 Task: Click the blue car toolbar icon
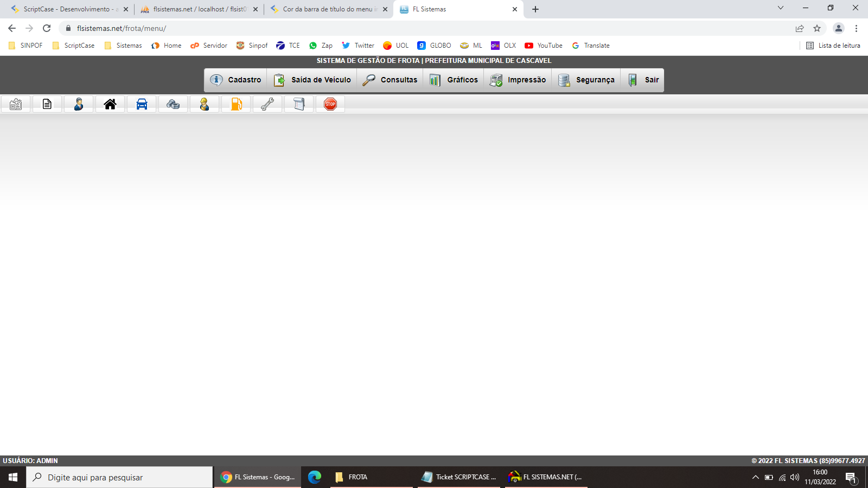[142, 104]
